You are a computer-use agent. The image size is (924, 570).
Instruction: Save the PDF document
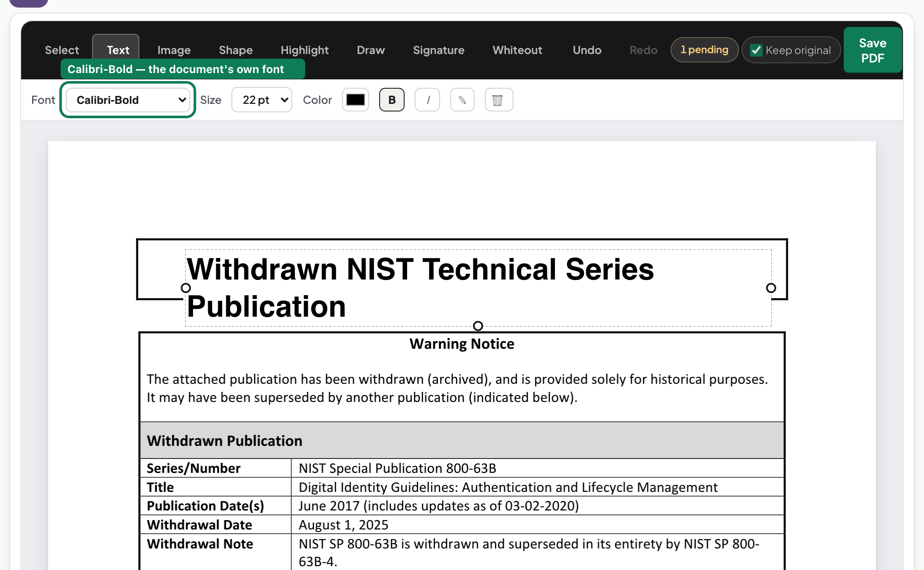[872, 50]
